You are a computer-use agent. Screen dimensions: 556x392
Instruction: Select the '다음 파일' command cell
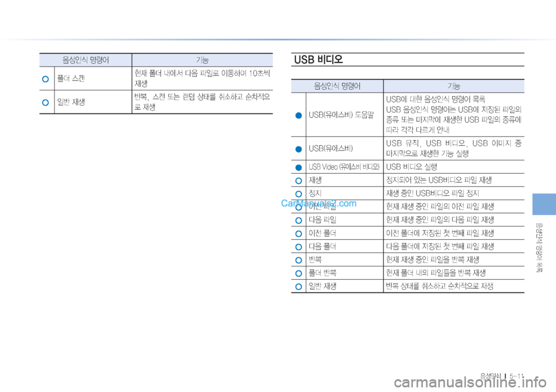323,220
